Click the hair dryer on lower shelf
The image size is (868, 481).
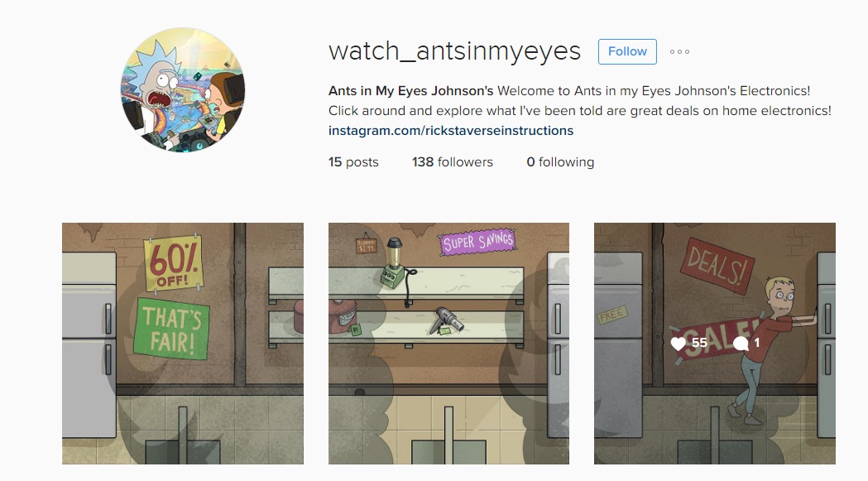pyautogui.click(x=447, y=320)
